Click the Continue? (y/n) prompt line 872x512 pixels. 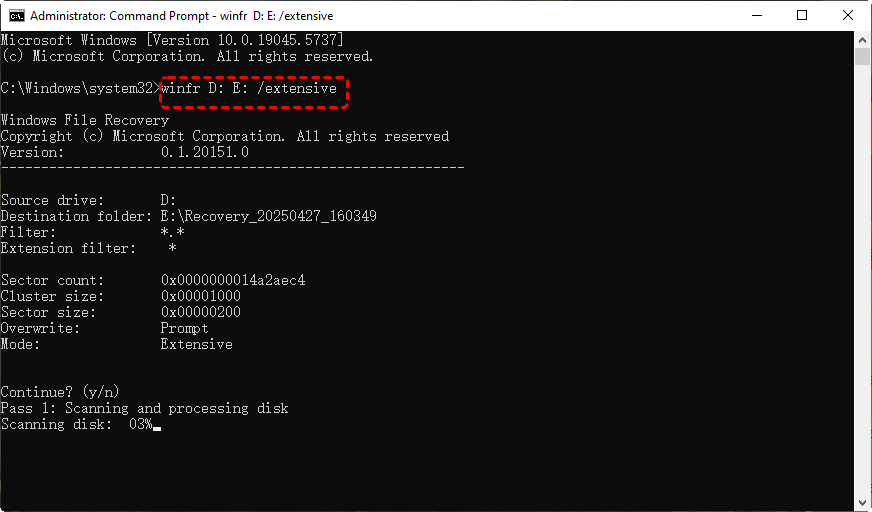pyautogui.click(x=61, y=392)
